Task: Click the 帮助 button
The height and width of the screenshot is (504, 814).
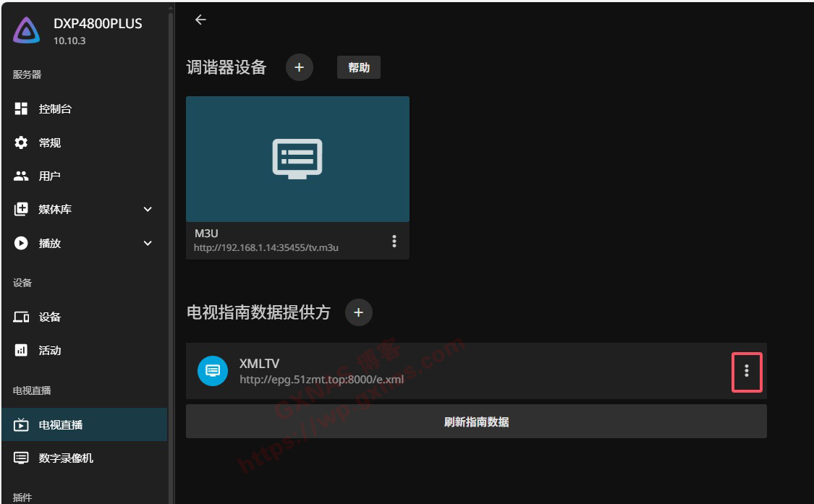Action: point(359,68)
